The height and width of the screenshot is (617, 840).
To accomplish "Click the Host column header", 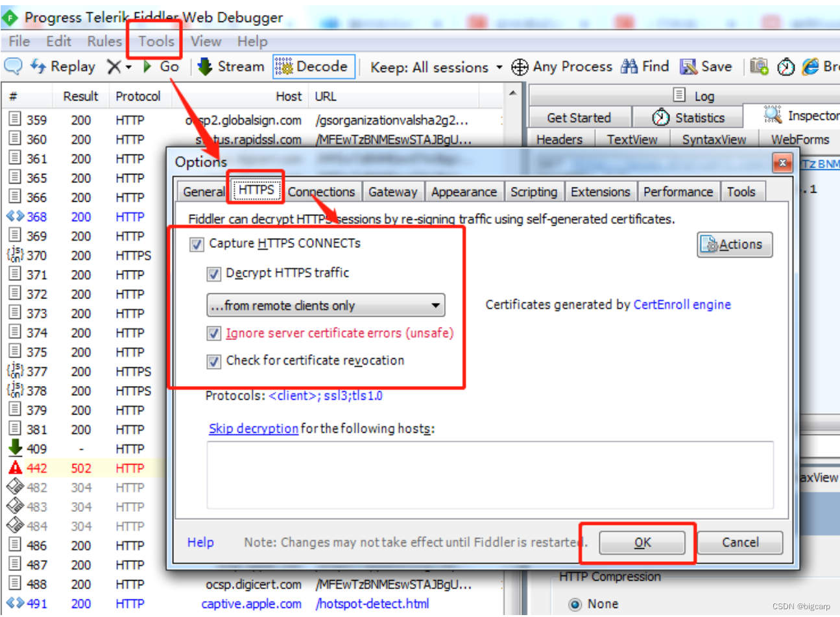I will 289,96.
